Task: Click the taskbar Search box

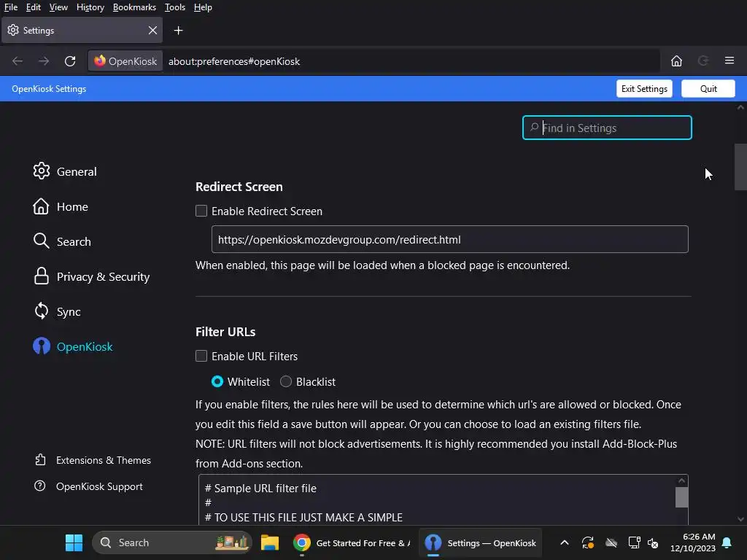Action: (x=171, y=542)
